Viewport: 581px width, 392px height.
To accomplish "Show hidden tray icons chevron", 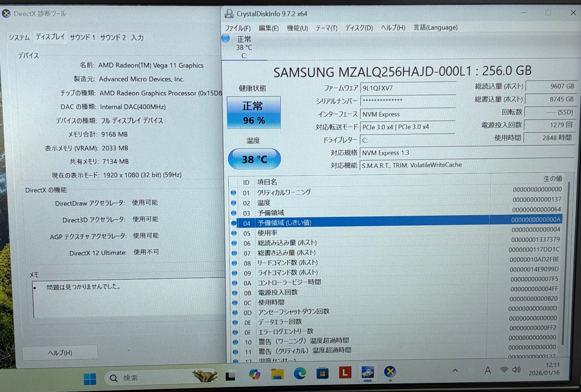I will point(455,371).
